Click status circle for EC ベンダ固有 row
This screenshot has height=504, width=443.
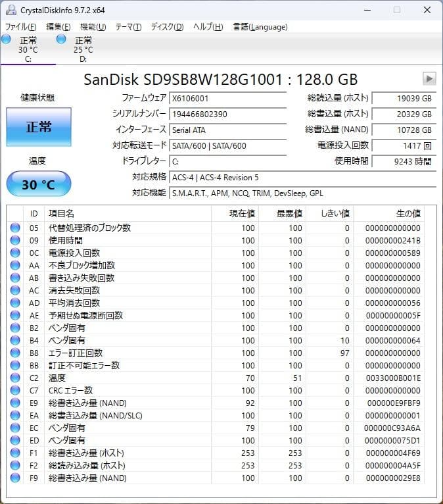(x=15, y=428)
